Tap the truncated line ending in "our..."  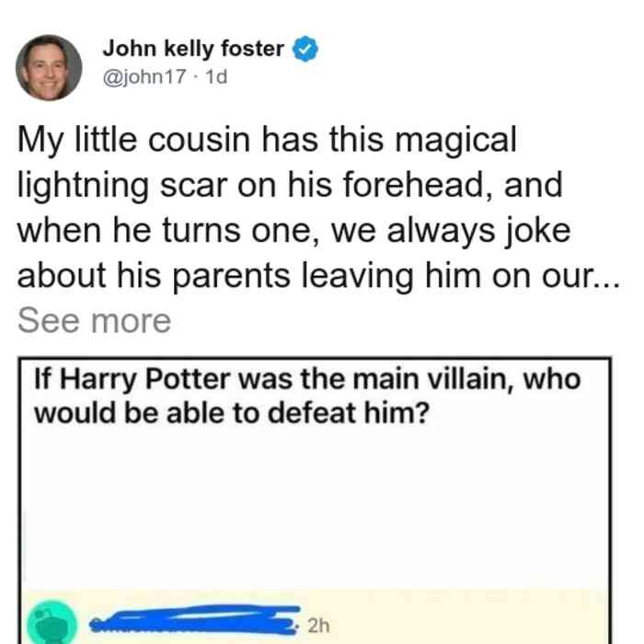(318, 276)
